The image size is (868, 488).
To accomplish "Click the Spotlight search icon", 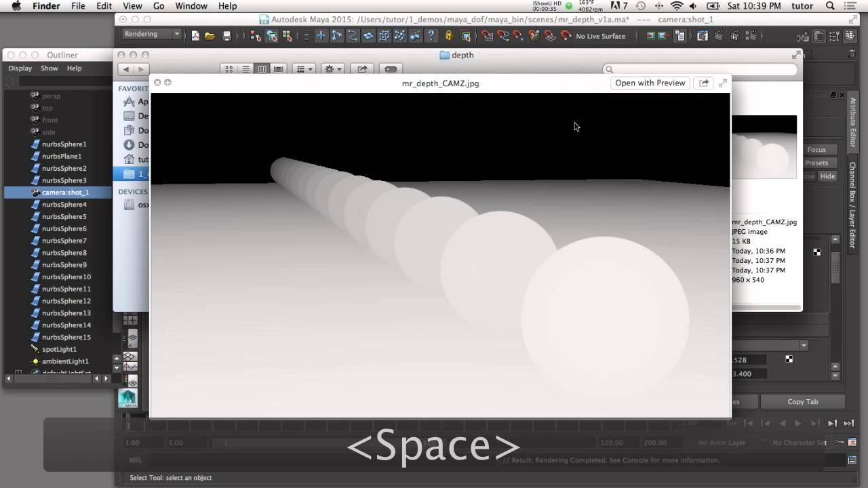I will pos(831,6).
